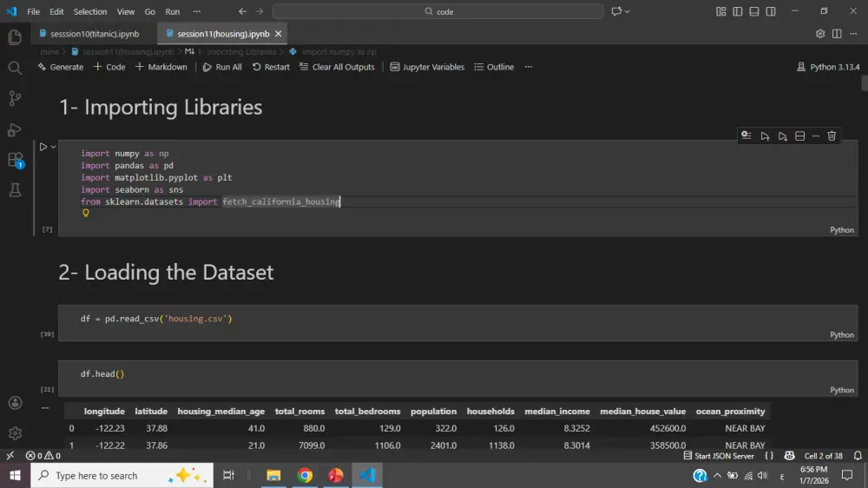Image resolution: width=868 pixels, height=488 pixels.
Task: Open the Copilot chat icon in title bar
Action: click(616, 11)
